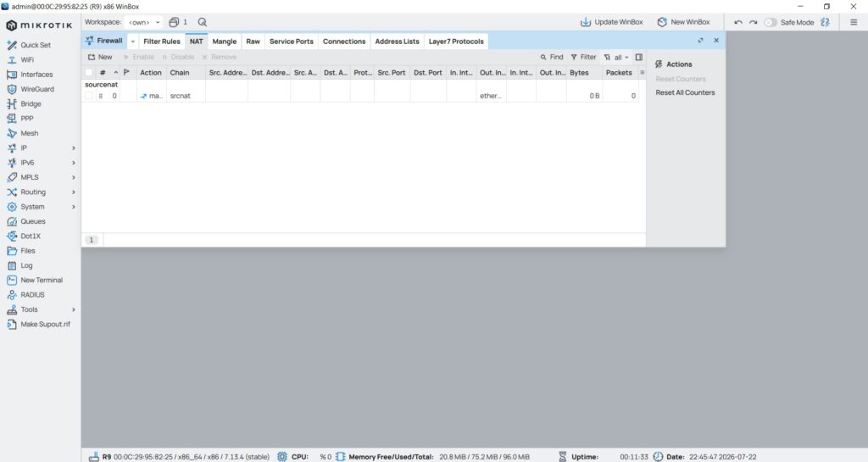Click the item count '1' footer badge
868x462 pixels.
pyautogui.click(x=92, y=240)
